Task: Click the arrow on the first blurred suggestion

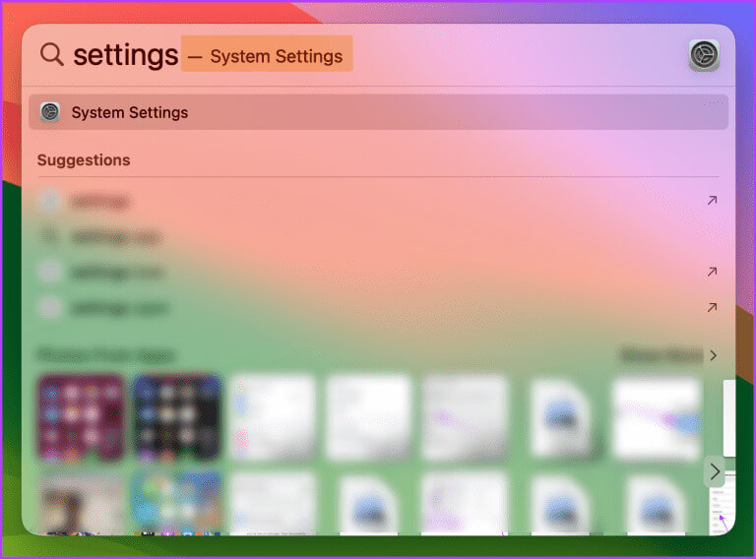Action: click(x=712, y=200)
